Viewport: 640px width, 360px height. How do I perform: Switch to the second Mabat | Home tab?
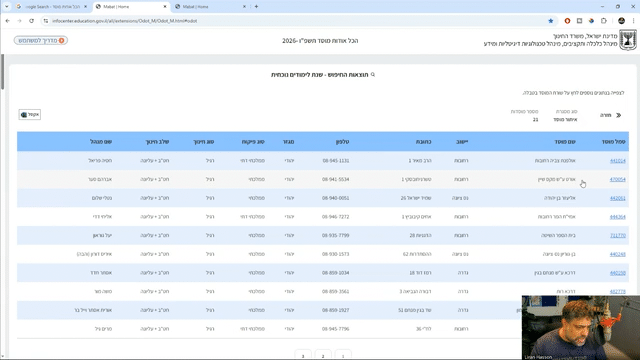point(211,7)
